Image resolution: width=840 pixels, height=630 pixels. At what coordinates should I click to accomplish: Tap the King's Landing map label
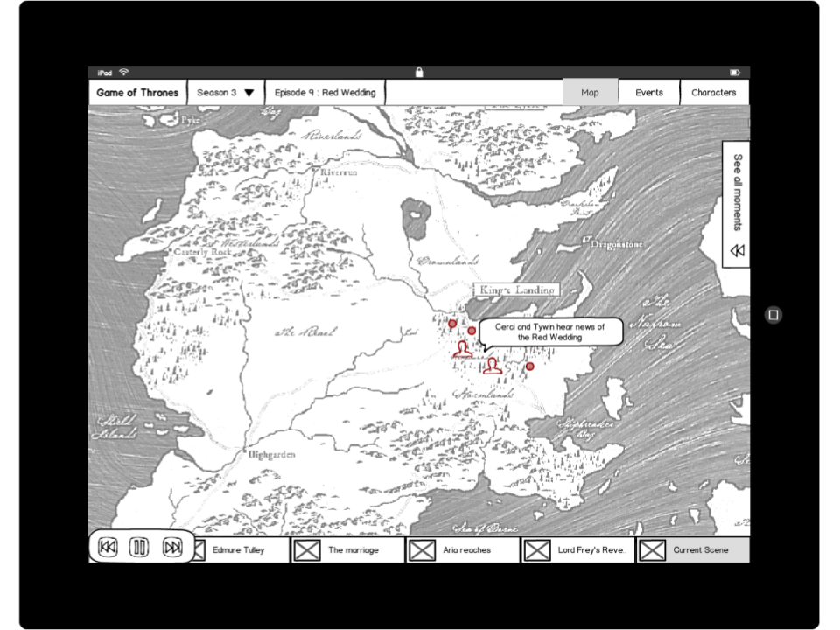pyautogui.click(x=516, y=290)
